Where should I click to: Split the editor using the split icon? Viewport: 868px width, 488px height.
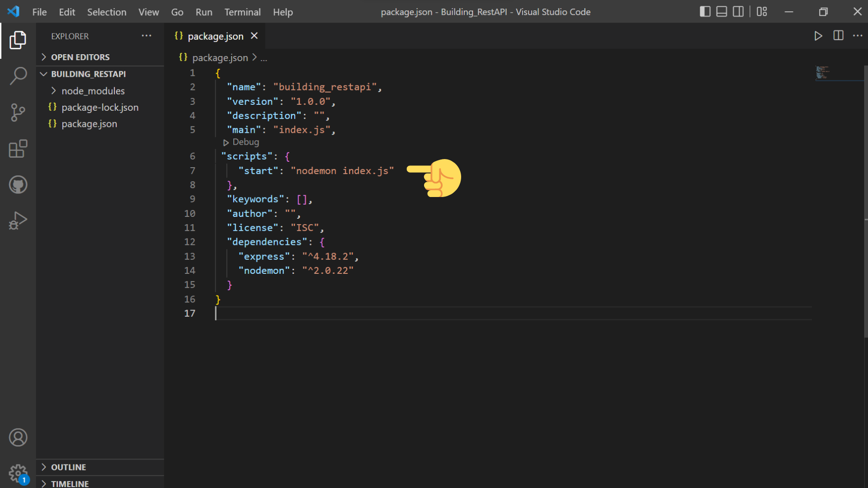click(x=838, y=36)
